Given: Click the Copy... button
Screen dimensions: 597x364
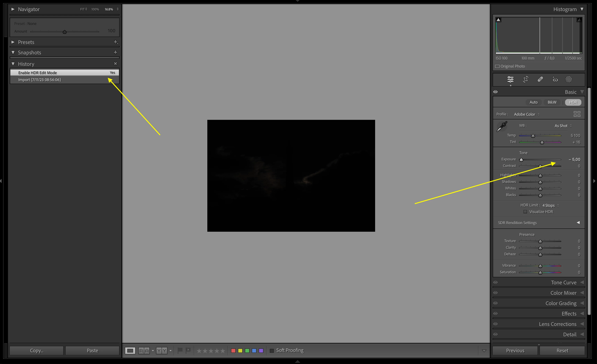Looking at the screenshot, I should (x=37, y=350).
